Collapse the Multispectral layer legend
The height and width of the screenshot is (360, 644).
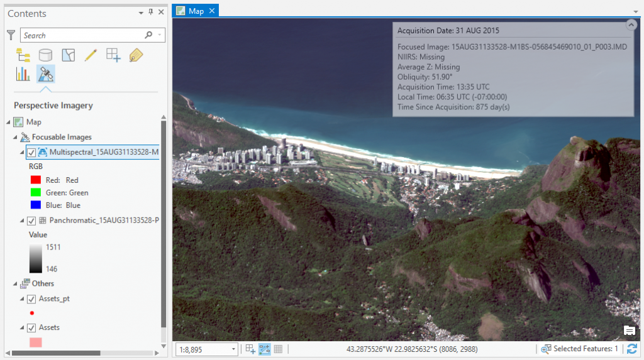click(22, 152)
